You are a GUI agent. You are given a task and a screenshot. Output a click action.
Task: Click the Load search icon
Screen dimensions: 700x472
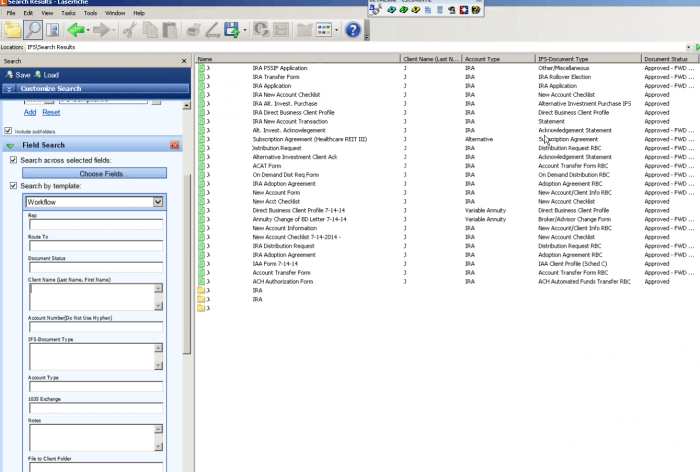(47, 75)
